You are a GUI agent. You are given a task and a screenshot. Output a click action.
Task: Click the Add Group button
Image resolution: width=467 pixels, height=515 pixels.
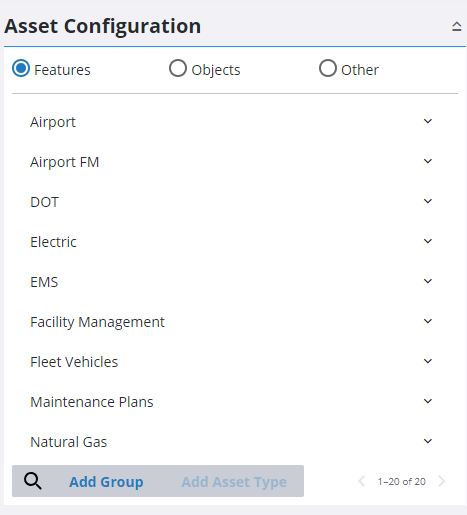(106, 482)
